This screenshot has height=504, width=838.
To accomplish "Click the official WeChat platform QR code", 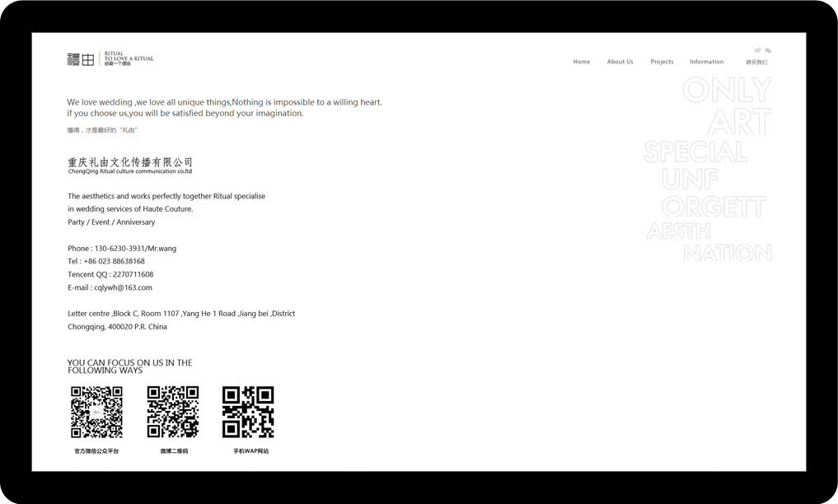I will click(x=96, y=412).
